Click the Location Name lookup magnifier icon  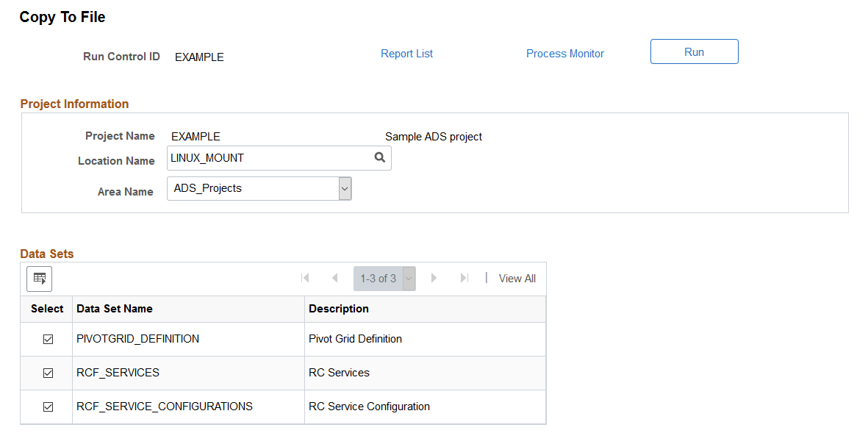pos(380,158)
